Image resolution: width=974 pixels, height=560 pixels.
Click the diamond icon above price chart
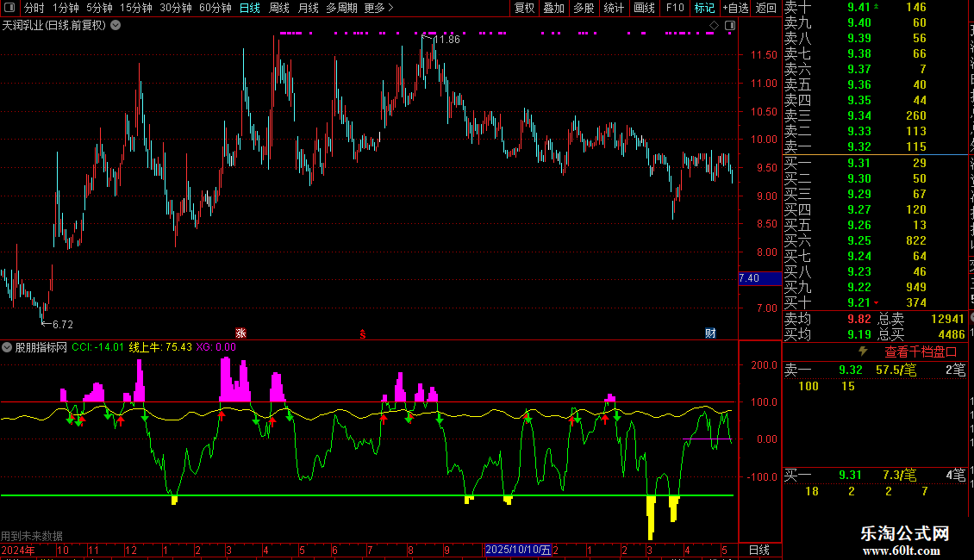[714, 26]
